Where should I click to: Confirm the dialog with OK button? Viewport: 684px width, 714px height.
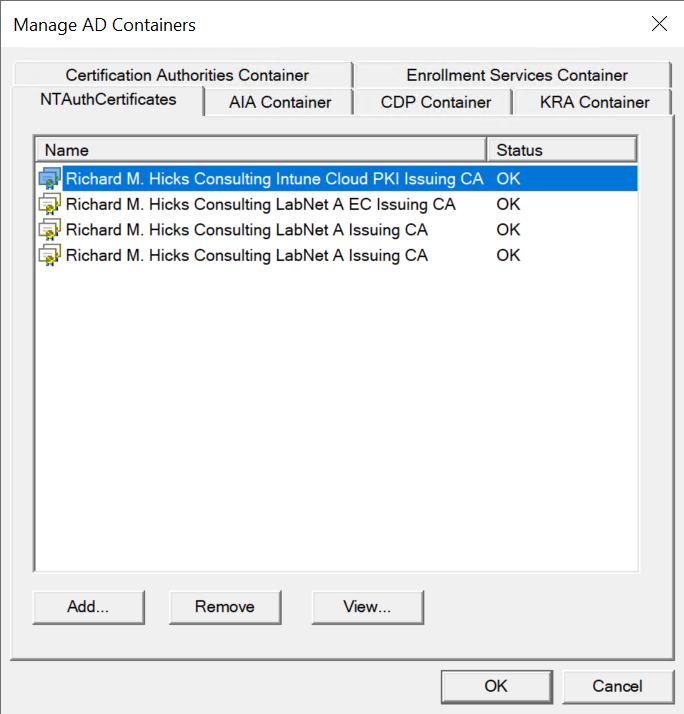[496, 686]
